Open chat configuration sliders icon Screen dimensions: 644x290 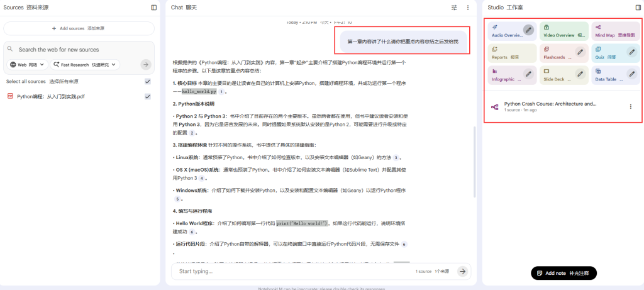pos(454,8)
